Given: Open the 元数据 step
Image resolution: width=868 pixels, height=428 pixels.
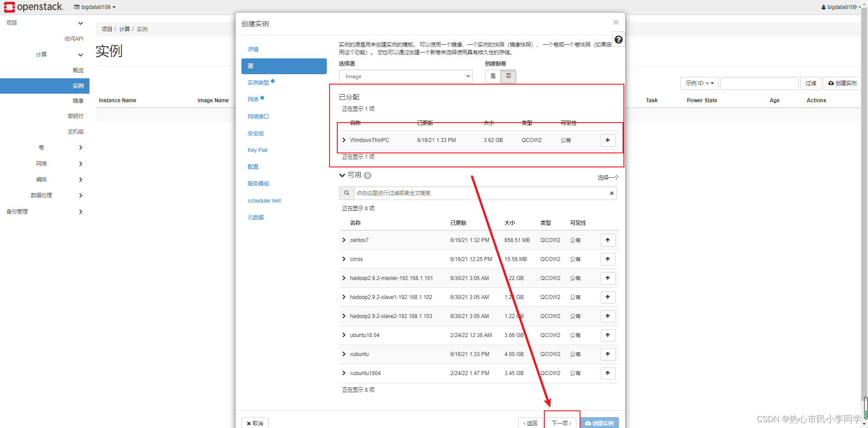Looking at the screenshot, I should 255,218.
